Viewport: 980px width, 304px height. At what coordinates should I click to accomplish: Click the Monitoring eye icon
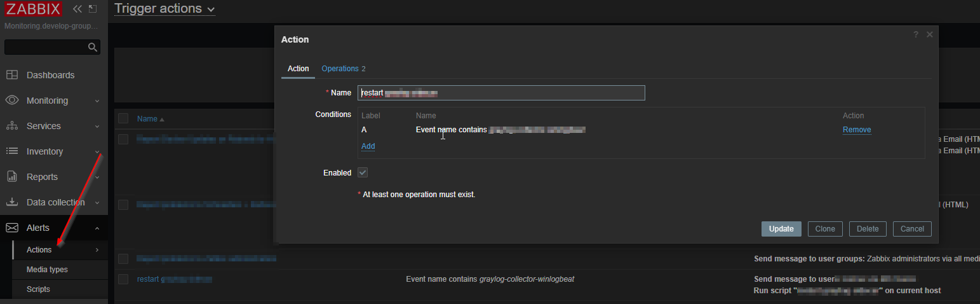(12, 100)
